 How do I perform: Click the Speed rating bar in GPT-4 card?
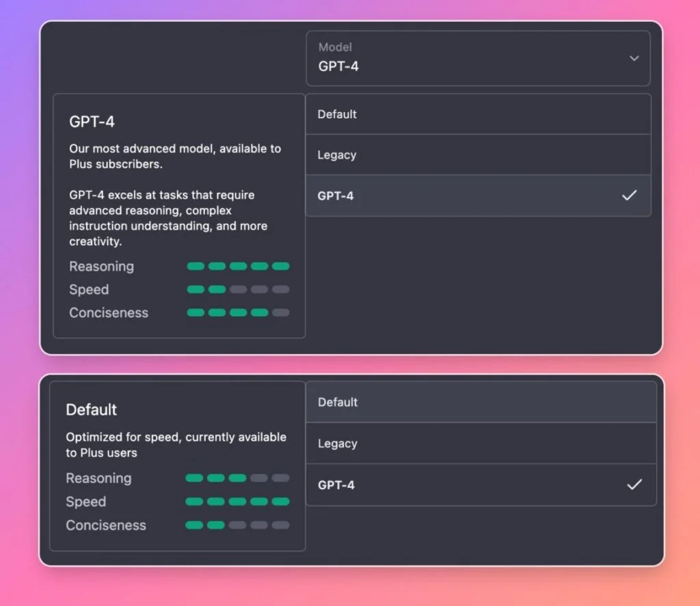coord(238,290)
